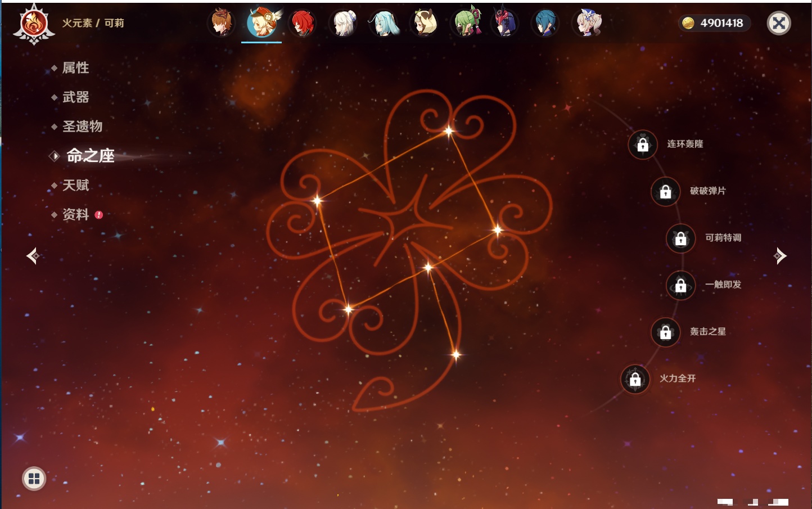Open the 天赋 menu
The height and width of the screenshot is (509, 812).
75,185
